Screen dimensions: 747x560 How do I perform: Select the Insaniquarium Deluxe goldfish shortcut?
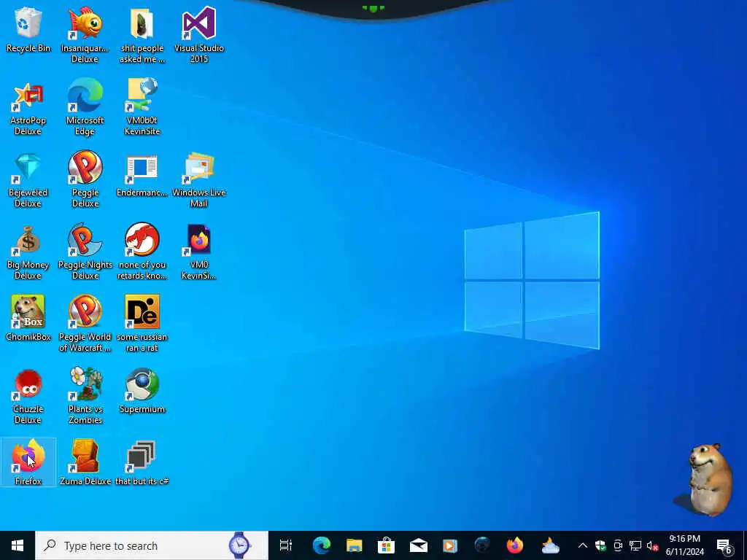(x=85, y=34)
